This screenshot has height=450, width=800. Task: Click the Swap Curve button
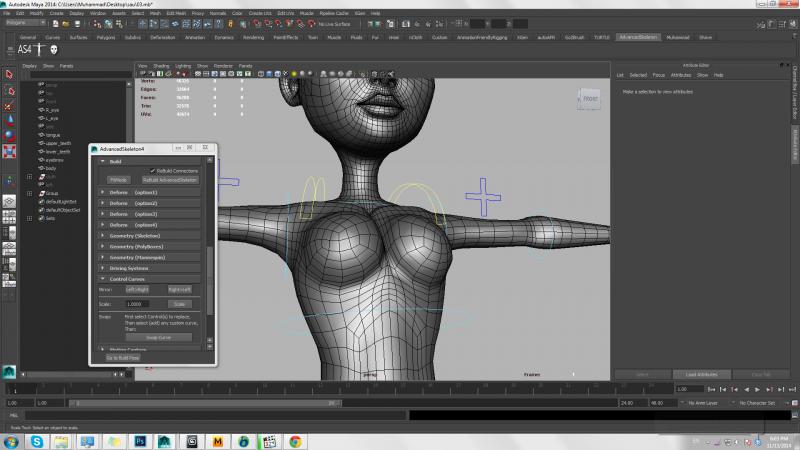click(158, 337)
